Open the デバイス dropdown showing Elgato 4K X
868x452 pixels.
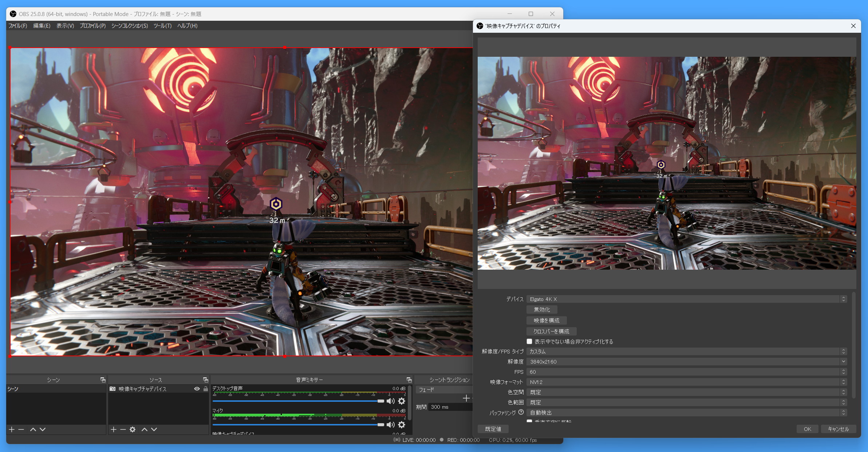(687, 299)
